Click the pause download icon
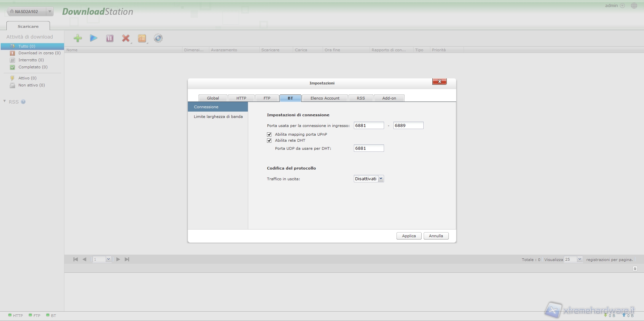This screenshot has height=321, width=644. tap(110, 38)
